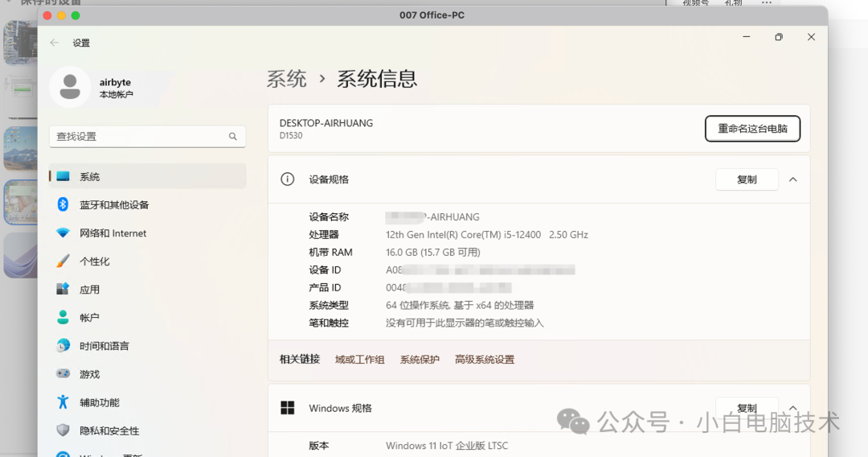This screenshot has height=457, width=868.
Task: Open 域或工作组 link
Action: [360, 360]
